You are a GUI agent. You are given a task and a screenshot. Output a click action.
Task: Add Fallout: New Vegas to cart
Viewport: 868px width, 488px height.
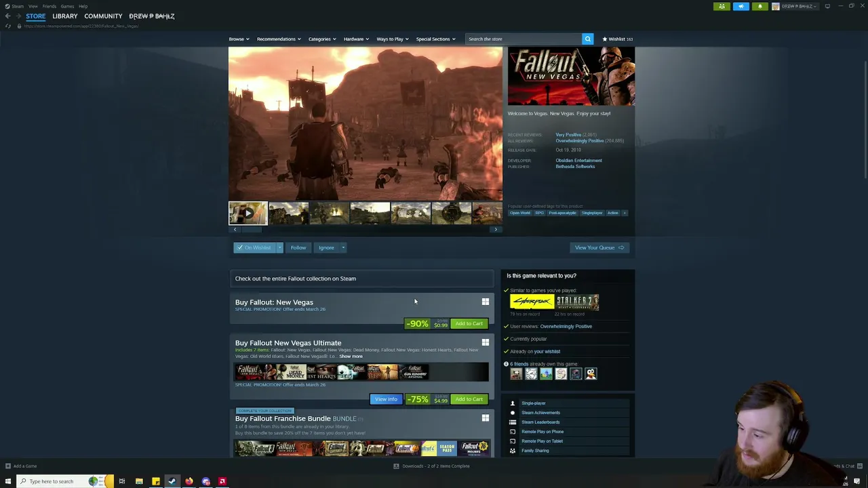469,323
